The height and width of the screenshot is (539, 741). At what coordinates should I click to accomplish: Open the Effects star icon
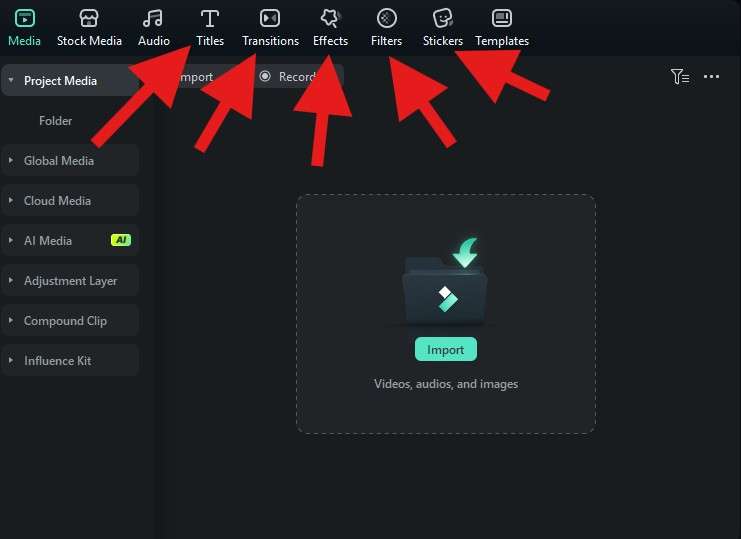pos(330,18)
